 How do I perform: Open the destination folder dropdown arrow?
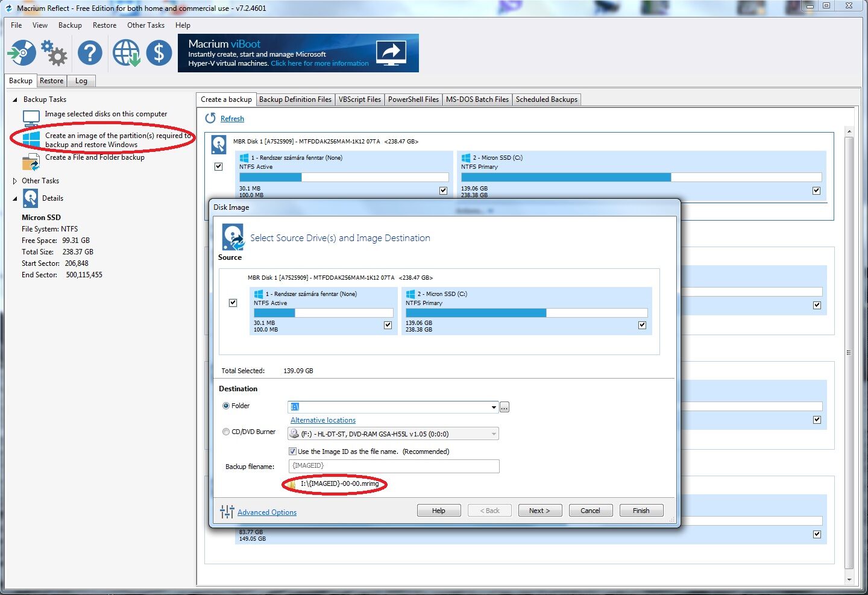494,408
